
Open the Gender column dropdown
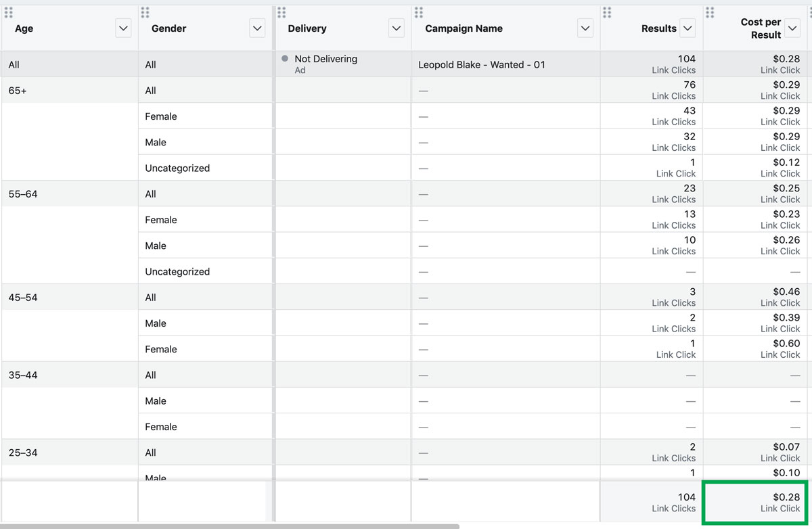(257, 28)
